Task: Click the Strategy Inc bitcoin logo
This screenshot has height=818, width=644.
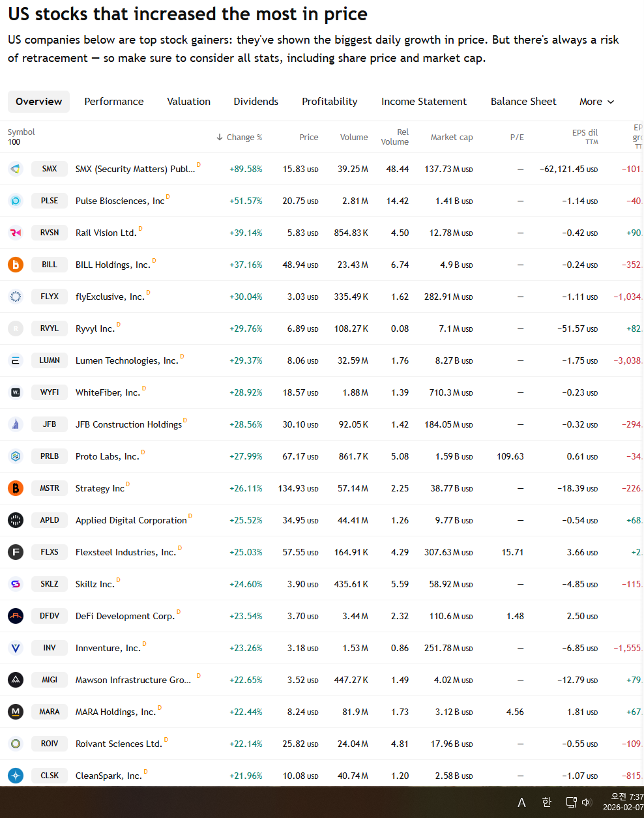Action: click(x=16, y=488)
